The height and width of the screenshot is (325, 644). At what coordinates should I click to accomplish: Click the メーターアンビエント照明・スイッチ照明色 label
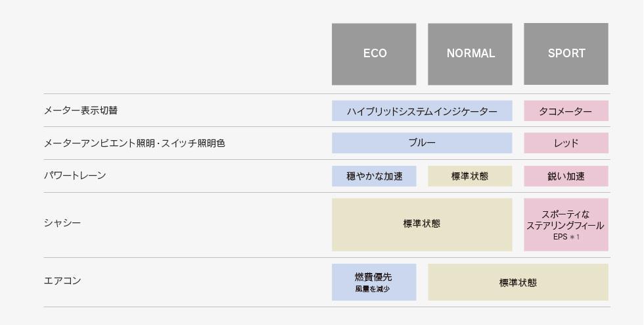coord(135,143)
